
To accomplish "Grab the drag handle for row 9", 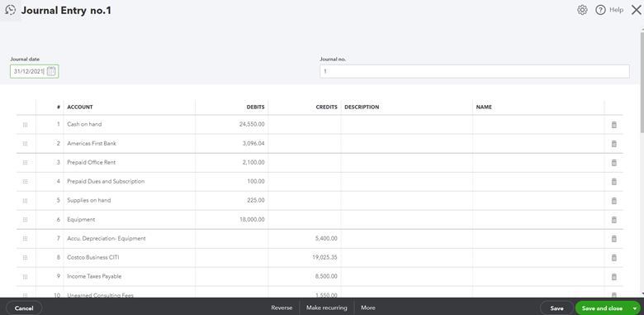I will (25, 276).
